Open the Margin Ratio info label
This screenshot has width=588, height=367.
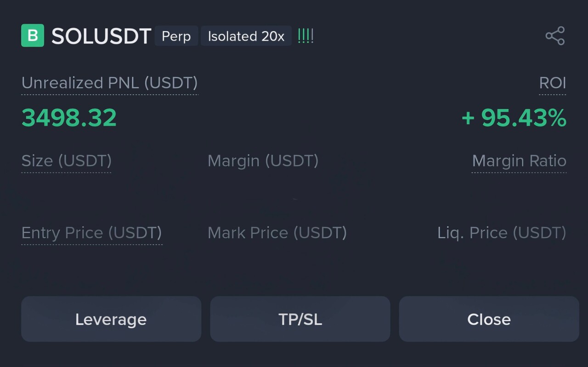(x=519, y=161)
